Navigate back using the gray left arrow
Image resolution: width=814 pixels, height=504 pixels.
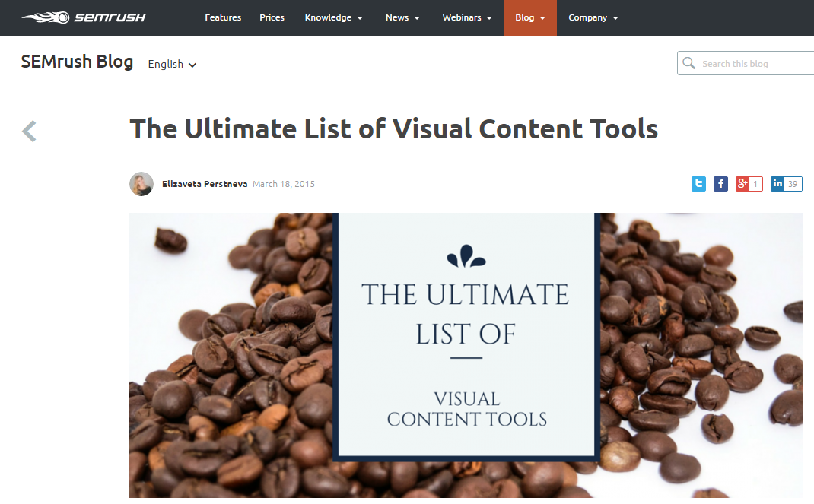click(28, 131)
